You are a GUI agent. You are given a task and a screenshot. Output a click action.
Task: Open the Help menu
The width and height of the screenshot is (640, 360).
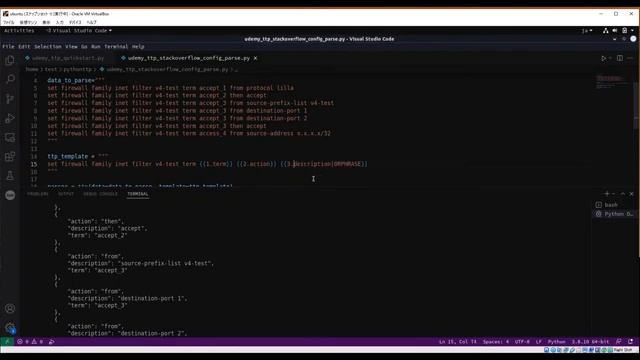click(138, 47)
